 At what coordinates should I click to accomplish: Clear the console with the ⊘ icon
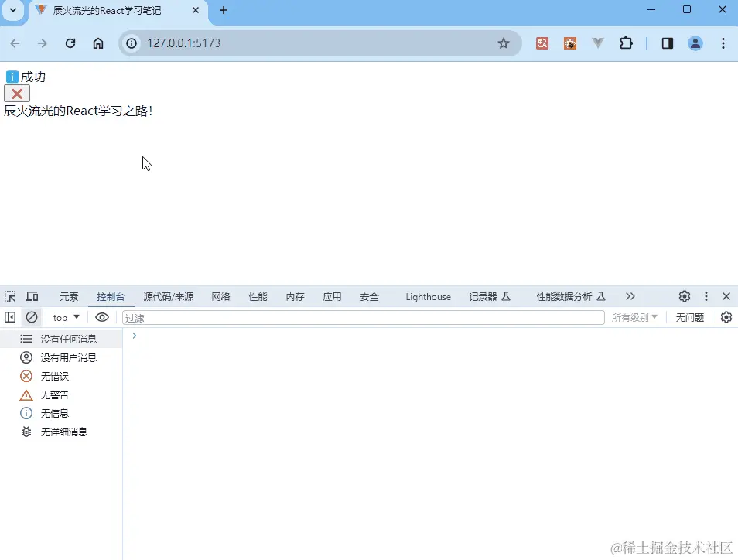click(x=31, y=317)
